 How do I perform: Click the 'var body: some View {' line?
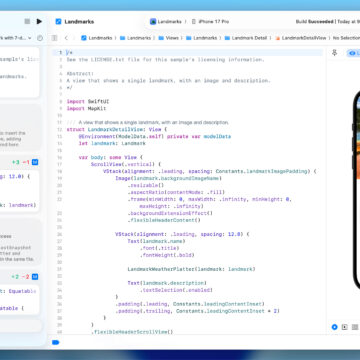point(111,157)
